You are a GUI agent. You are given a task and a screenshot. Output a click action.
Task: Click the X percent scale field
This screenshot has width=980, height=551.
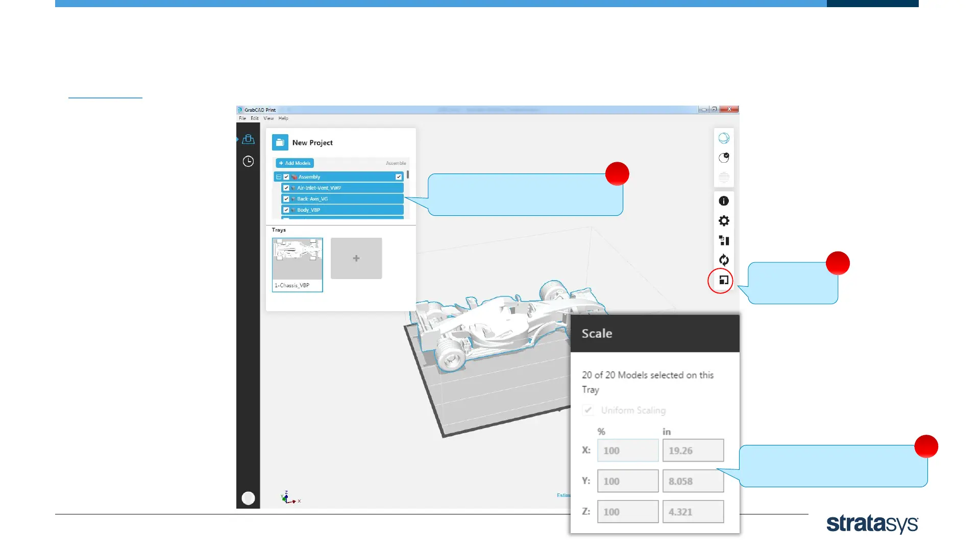[x=627, y=450]
